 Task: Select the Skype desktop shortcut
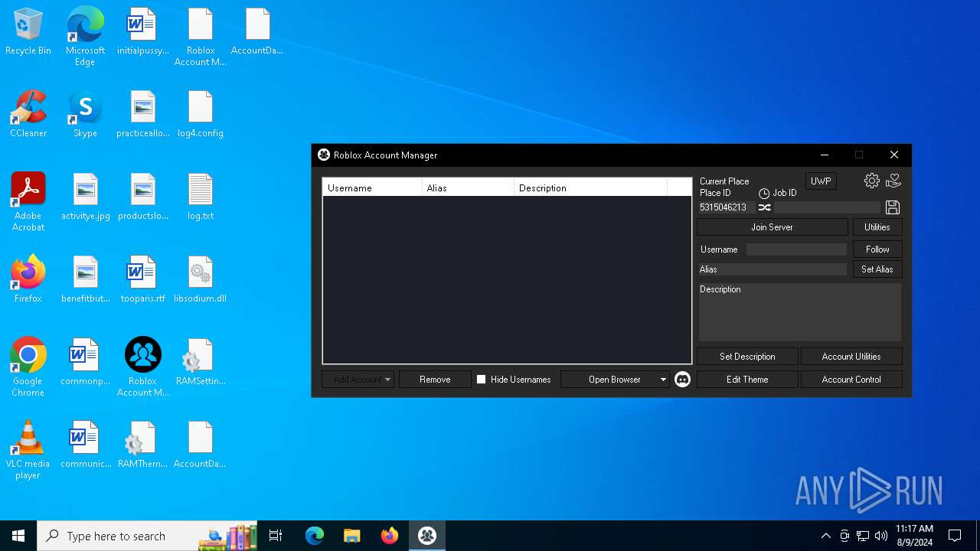coord(85,114)
